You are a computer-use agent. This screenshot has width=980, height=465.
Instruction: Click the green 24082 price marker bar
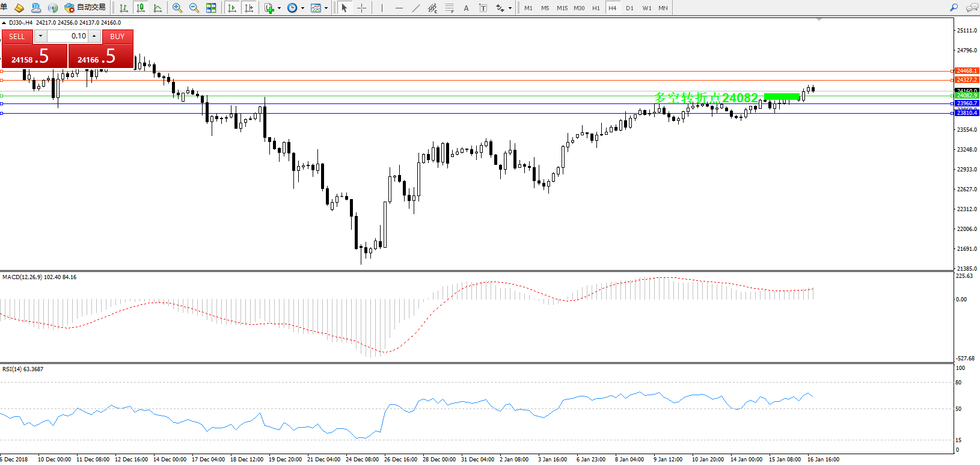[782, 96]
